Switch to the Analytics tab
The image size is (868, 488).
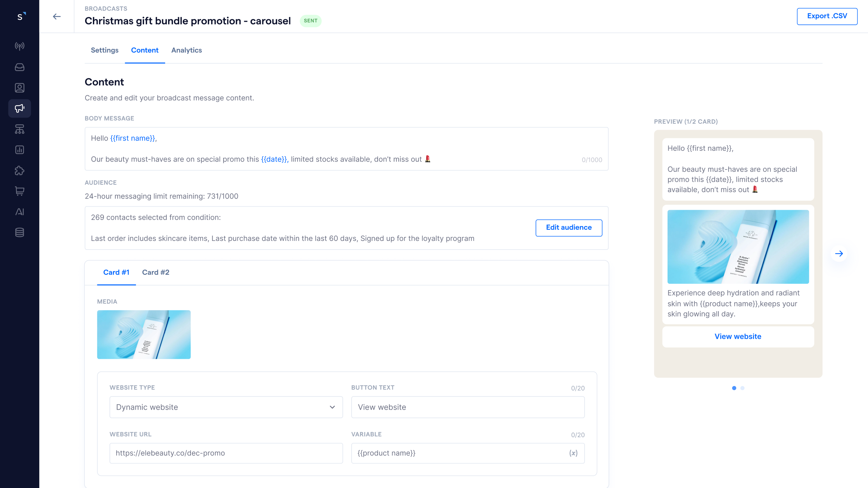click(x=186, y=50)
